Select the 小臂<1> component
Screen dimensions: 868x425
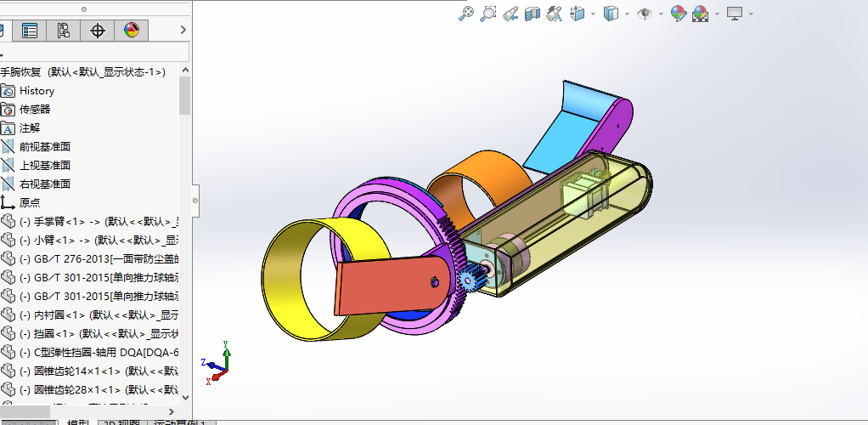[99, 240]
